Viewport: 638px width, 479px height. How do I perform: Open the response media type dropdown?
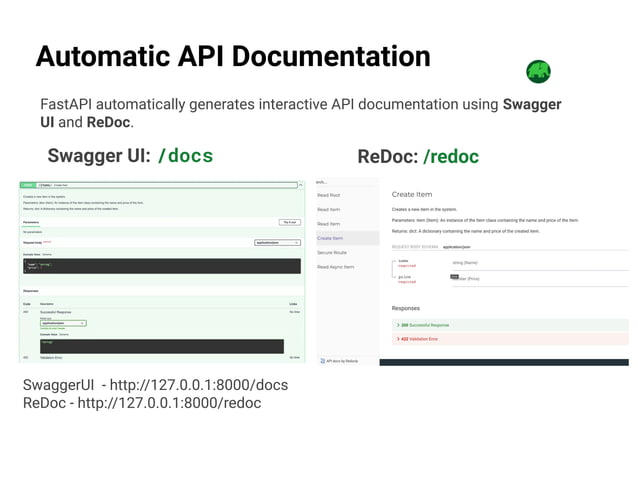click(63, 323)
